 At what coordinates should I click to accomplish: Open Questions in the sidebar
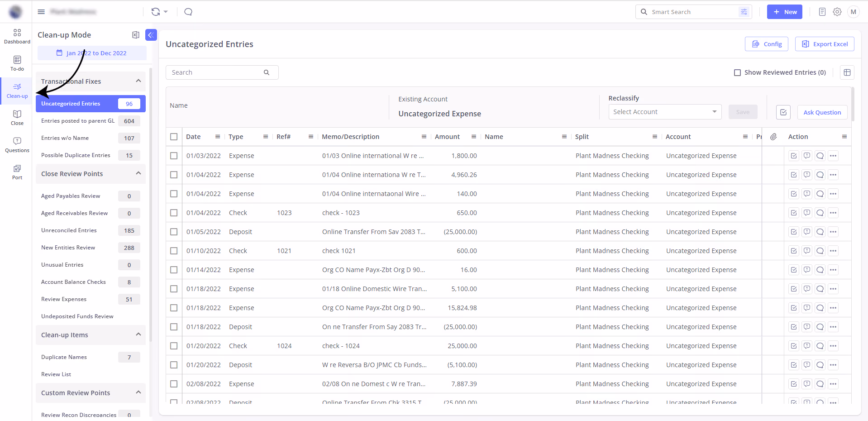[17, 145]
